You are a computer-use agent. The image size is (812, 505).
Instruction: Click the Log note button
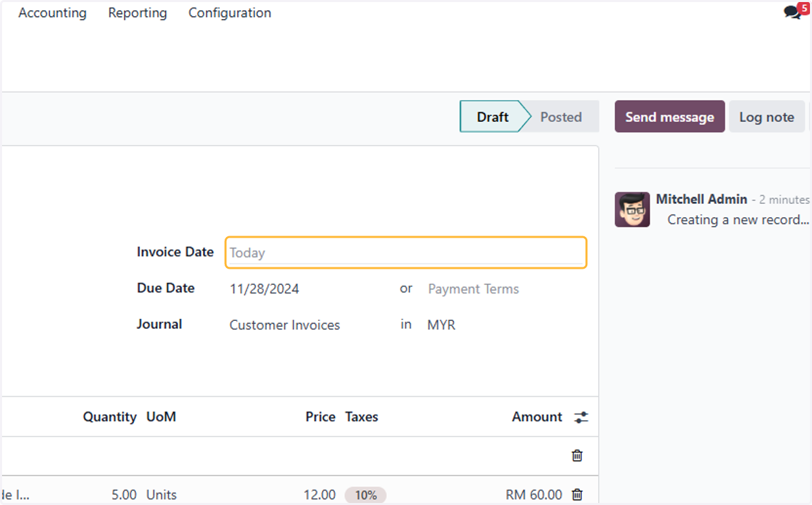click(x=767, y=116)
